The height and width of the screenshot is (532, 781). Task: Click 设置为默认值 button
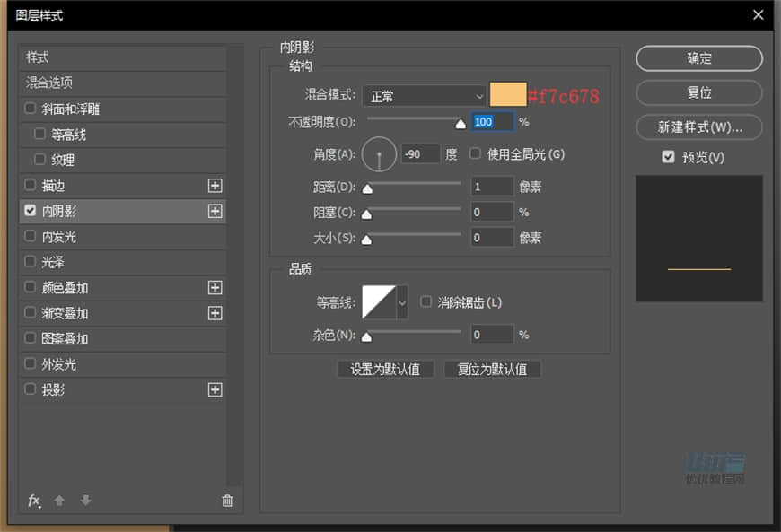385,369
